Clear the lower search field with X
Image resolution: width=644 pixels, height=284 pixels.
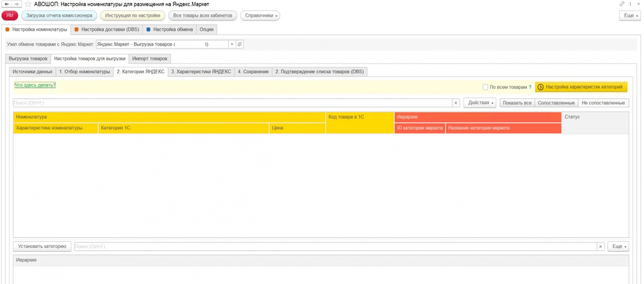601,247
